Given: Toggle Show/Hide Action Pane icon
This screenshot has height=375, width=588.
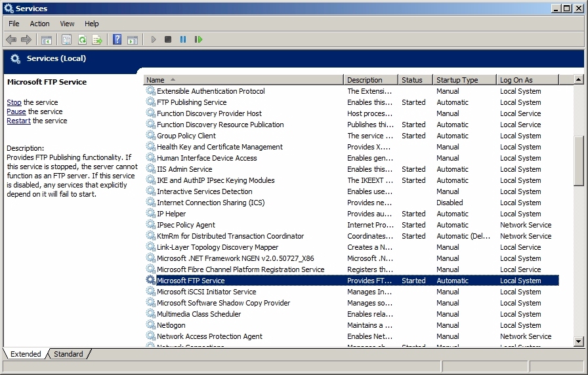Looking at the screenshot, I should [x=133, y=39].
